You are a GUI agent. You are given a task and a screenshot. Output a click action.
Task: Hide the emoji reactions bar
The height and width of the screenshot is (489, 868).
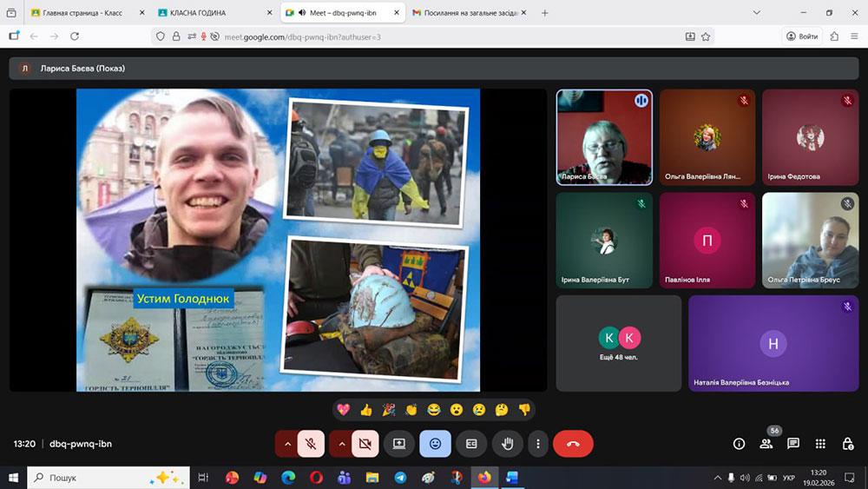point(435,444)
